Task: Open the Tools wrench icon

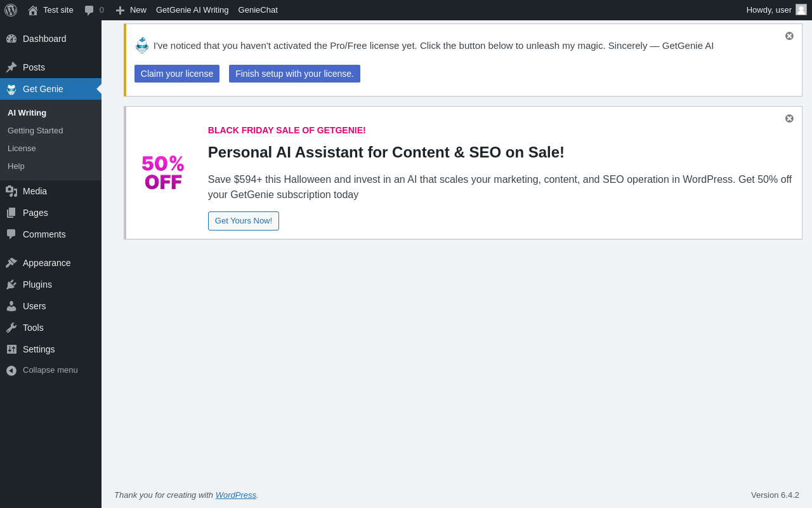Action: pyautogui.click(x=11, y=328)
